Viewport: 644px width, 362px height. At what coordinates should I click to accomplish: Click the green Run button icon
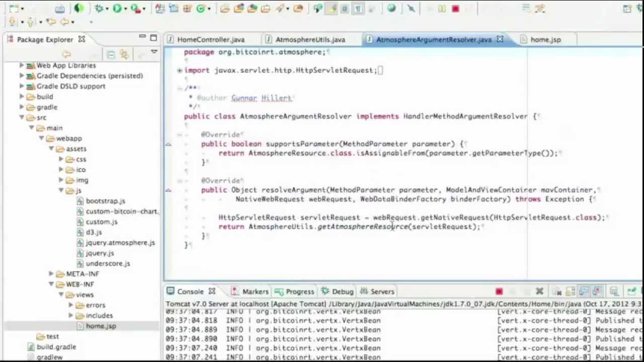coord(117,9)
